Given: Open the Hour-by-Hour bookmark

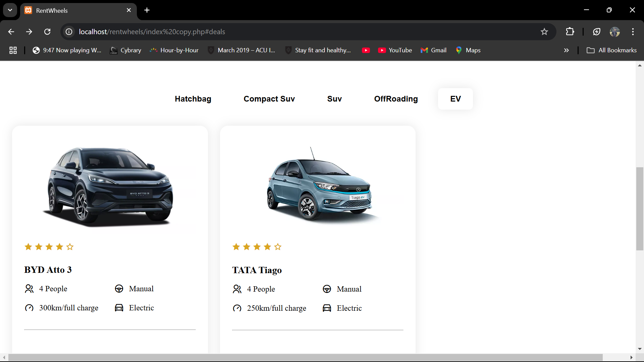Looking at the screenshot, I should point(174,50).
